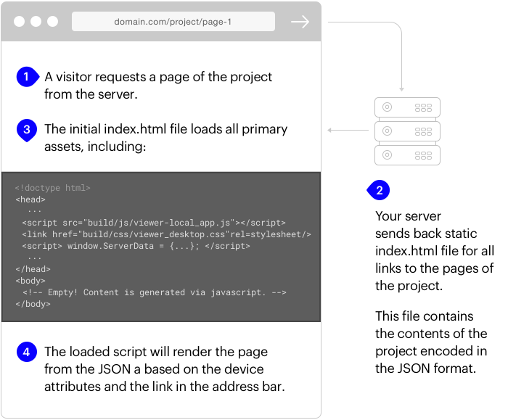Click the text 'the JSON format.'
The width and height of the screenshot is (508, 420).
(x=426, y=368)
